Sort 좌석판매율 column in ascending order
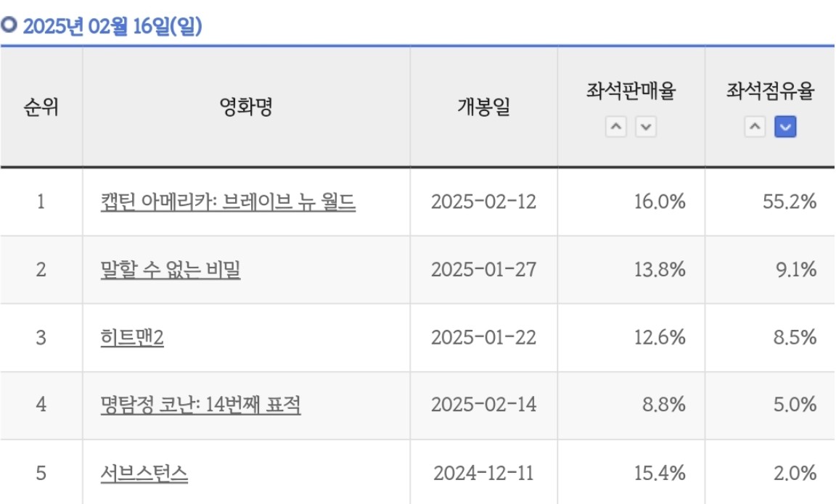This screenshot has width=836, height=504. coord(616,128)
